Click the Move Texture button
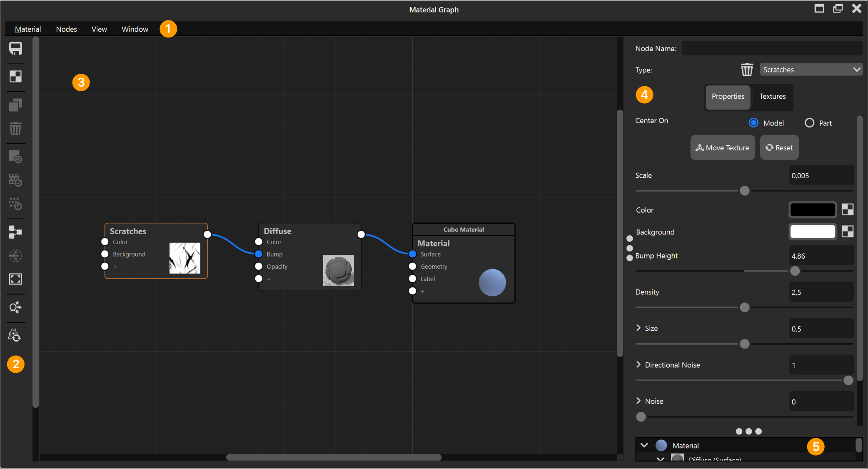 point(723,148)
